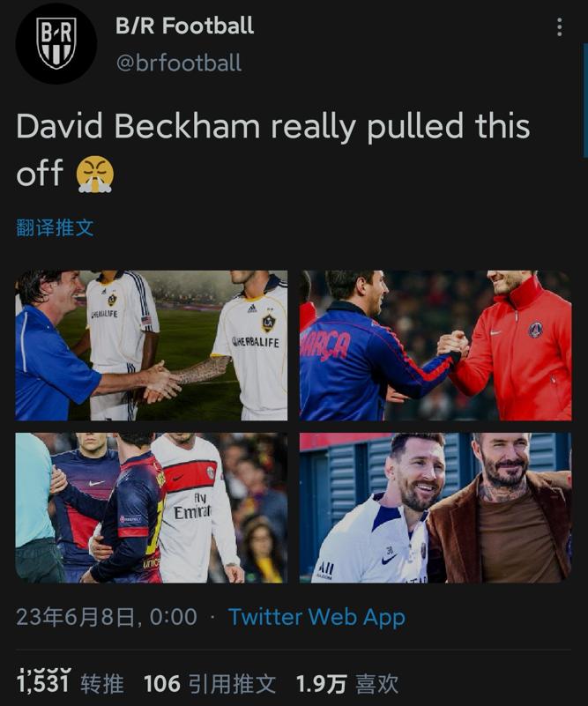Viewport: 588px width, 706px height.
Task: Click the steaming face emoji in tweet
Action: click(x=94, y=173)
